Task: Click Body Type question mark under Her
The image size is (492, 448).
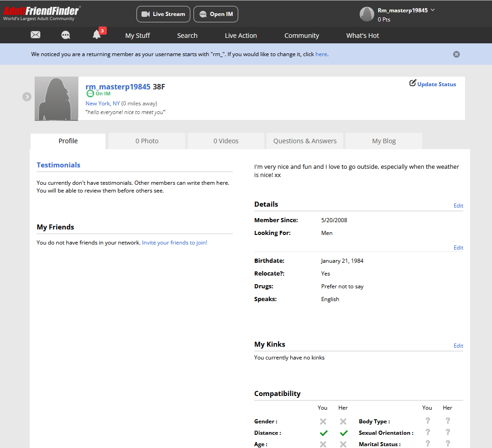Action: 447,421
